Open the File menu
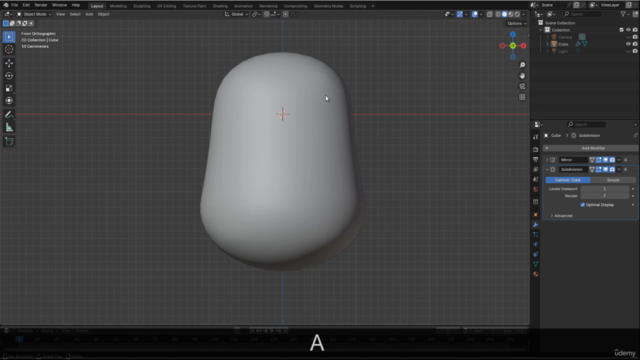Image resolution: width=640 pixels, height=360 pixels. [x=14, y=5]
